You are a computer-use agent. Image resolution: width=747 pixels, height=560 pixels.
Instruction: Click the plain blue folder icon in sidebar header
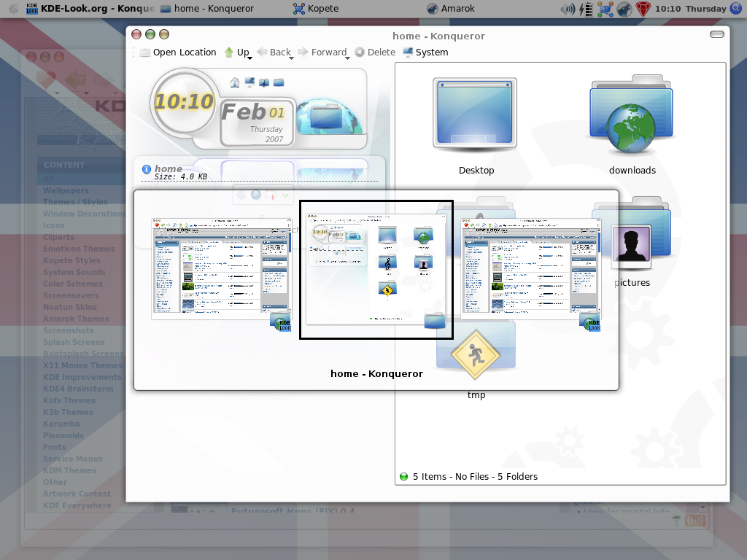(x=279, y=82)
